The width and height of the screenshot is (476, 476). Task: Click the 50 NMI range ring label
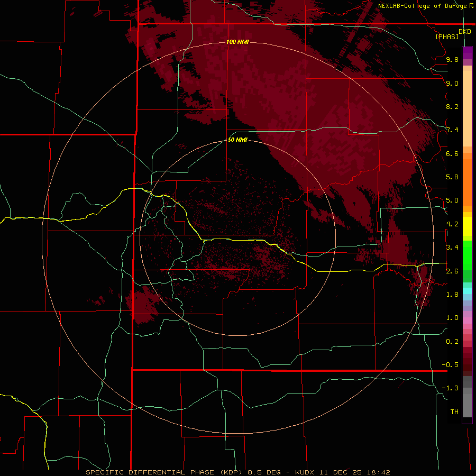tap(237, 140)
